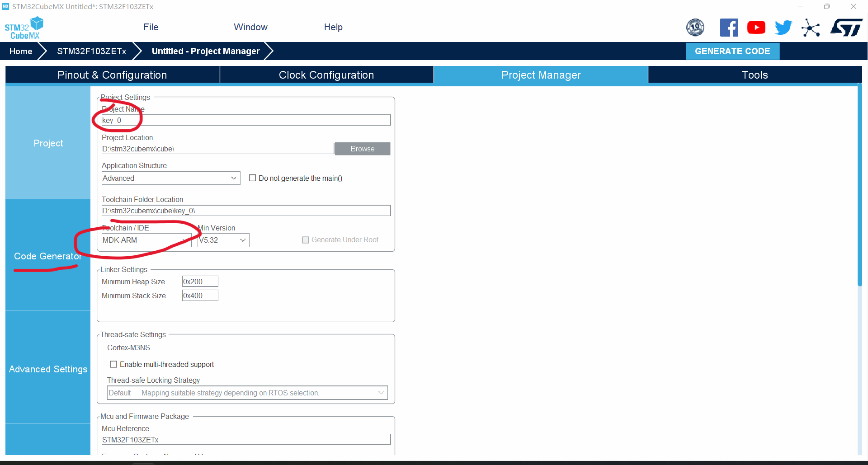Enable multi-threaded support checkbox

(113, 364)
